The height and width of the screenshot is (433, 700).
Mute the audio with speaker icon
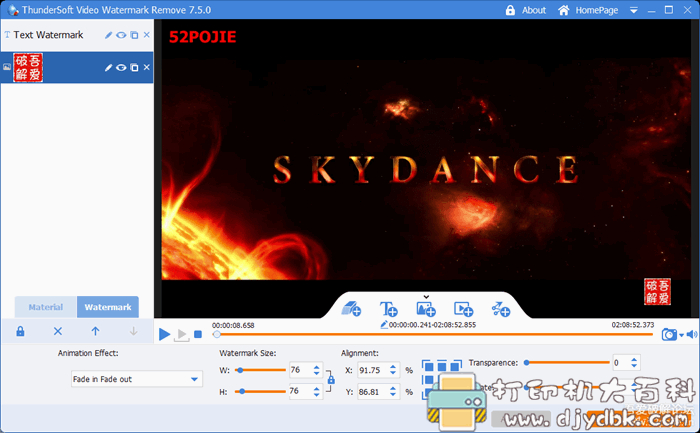[x=692, y=334]
